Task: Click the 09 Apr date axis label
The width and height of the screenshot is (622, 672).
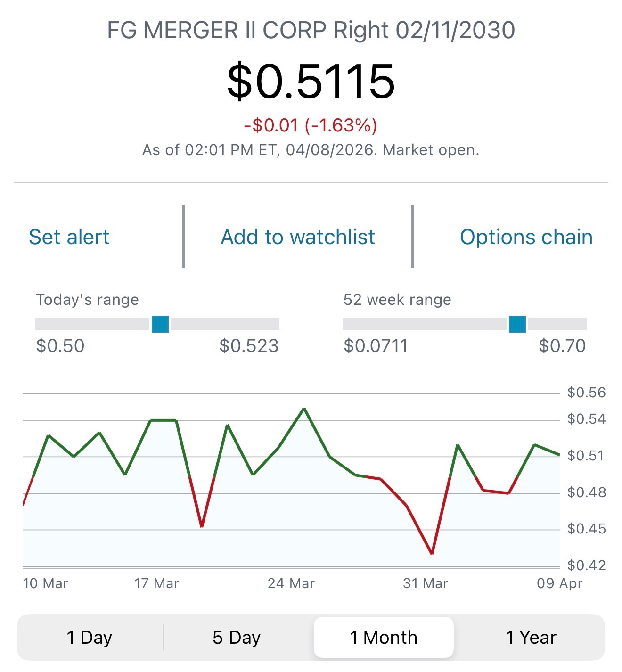Action: 560,583
